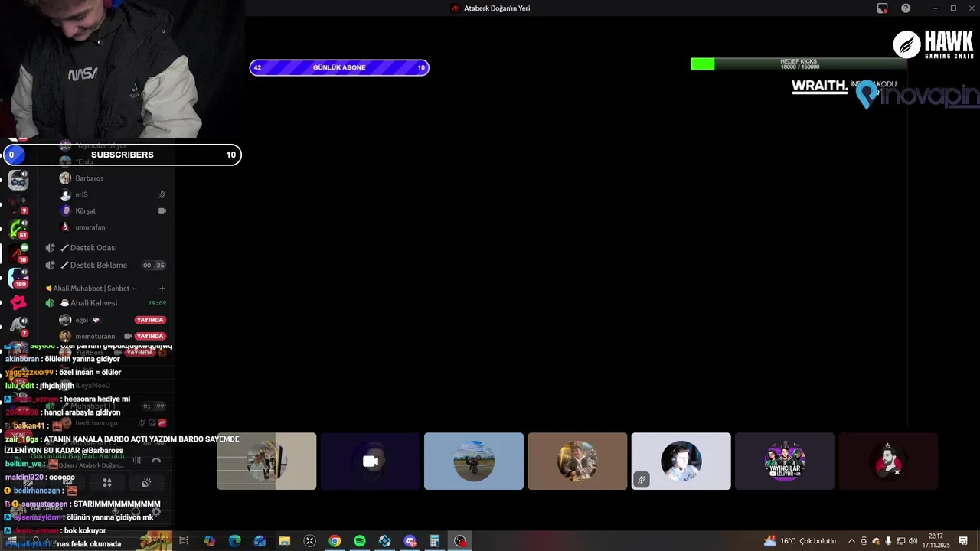Open Spotify from the taskbar
980x551 pixels.
pos(360,541)
